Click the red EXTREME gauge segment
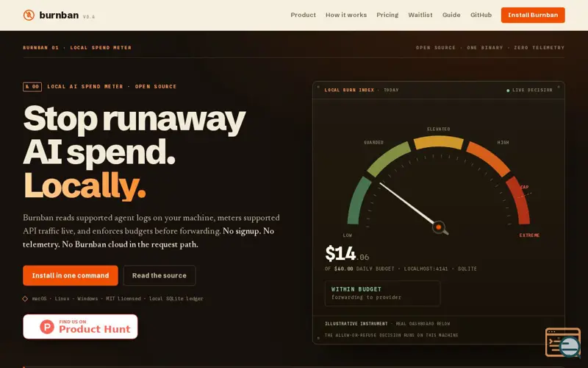 pyautogui.click(x=519, y=201)
